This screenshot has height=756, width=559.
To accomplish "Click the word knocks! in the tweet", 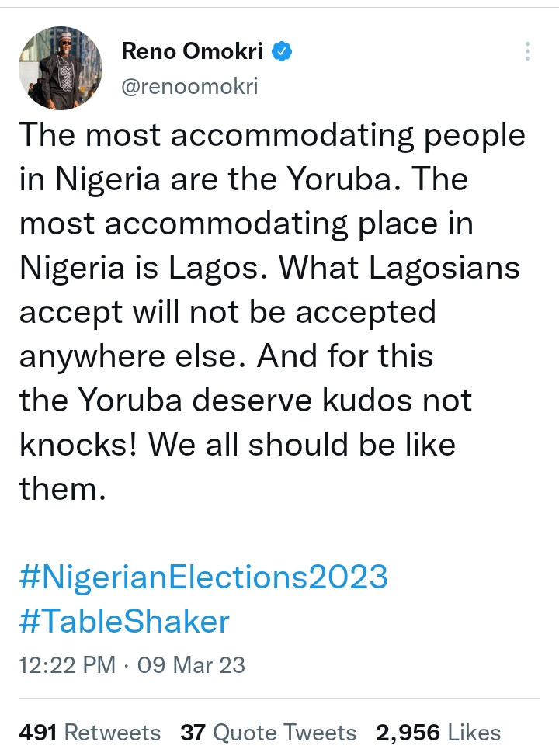I will (x=77, y=445).
